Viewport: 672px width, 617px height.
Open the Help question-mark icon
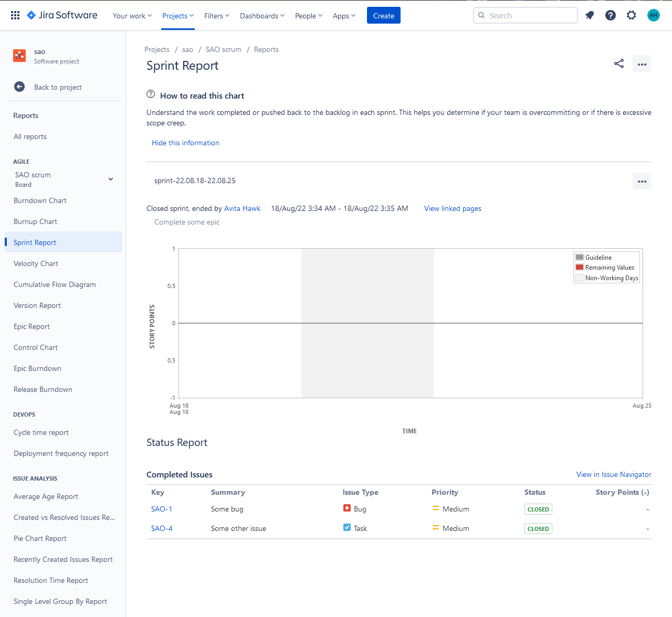pos(610,15)
